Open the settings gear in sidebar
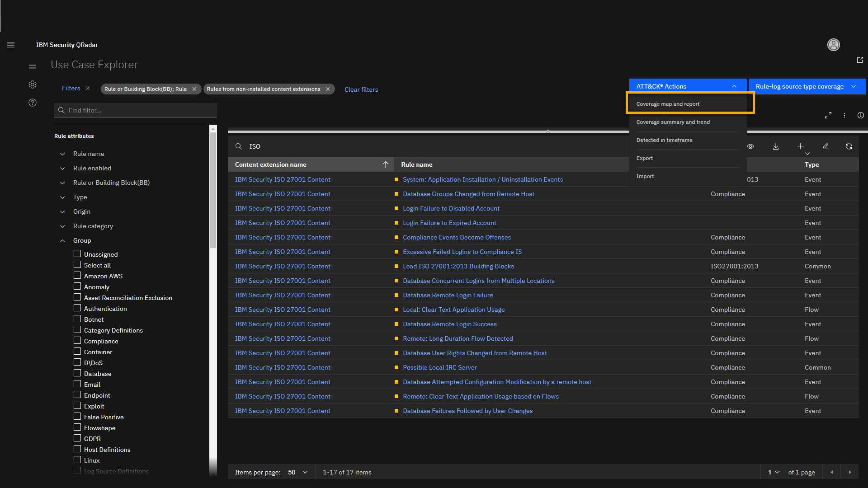Viewport: 868px width, 488px height. (33, 84)
